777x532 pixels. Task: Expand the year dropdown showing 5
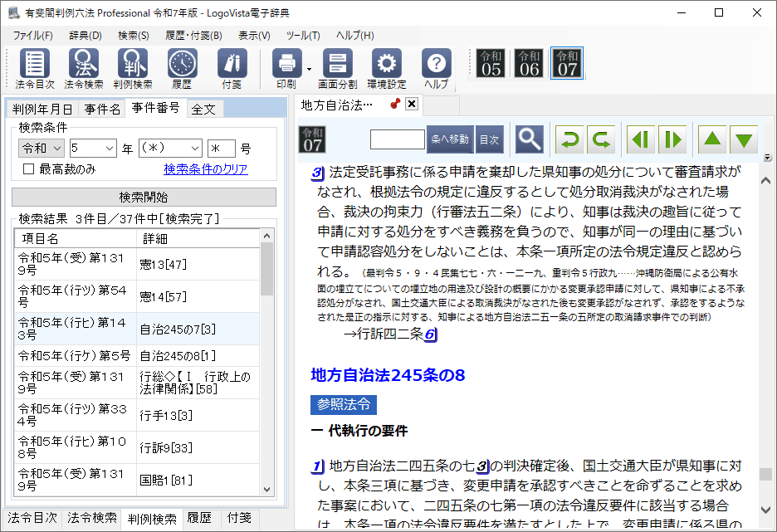(x=93, y=148)
